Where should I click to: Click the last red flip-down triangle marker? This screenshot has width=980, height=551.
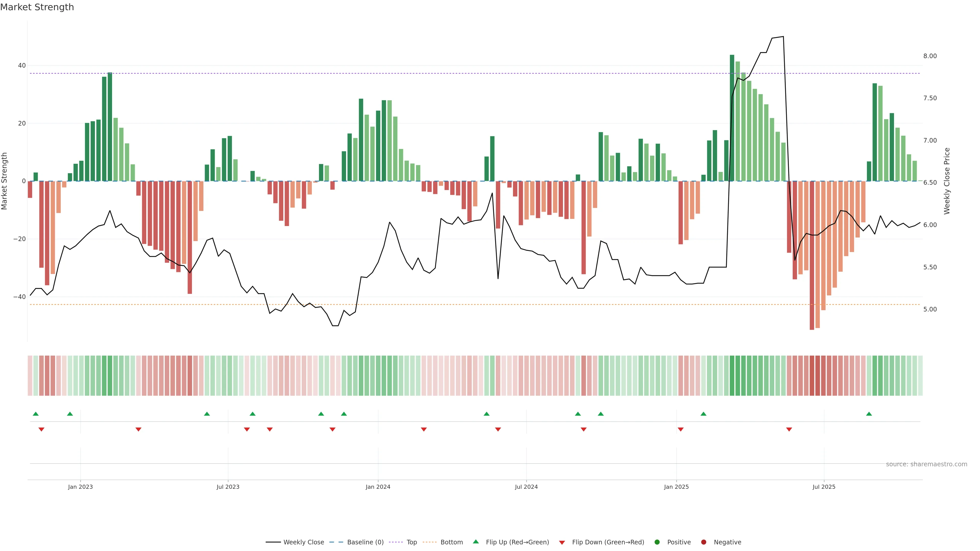click(789, 429)
